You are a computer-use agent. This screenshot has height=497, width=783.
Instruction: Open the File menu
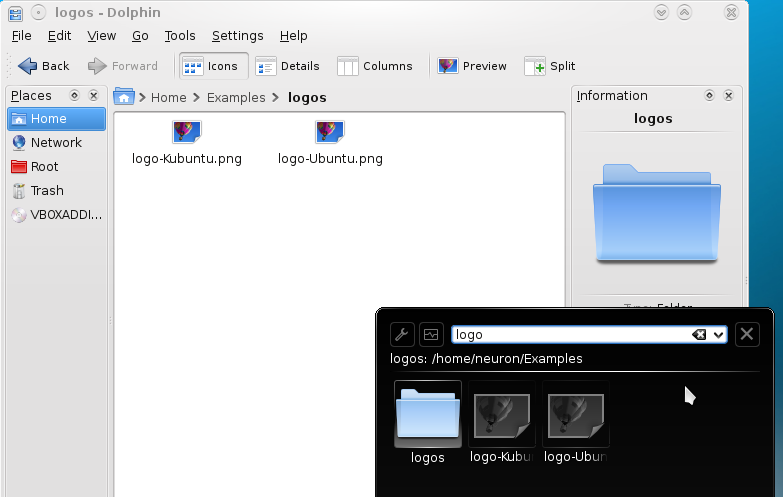(x=21, y=36)
